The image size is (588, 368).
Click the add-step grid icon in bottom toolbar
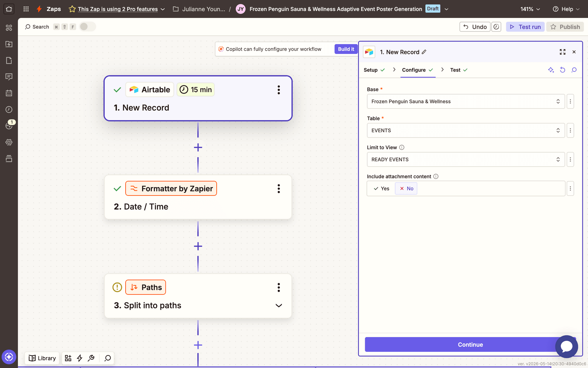[68, 358]
